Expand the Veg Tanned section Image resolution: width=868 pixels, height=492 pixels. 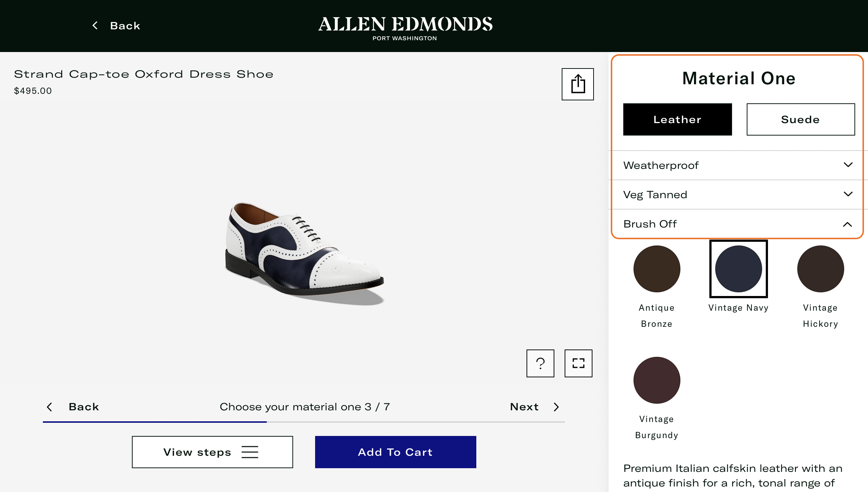[x=738, y=195]
